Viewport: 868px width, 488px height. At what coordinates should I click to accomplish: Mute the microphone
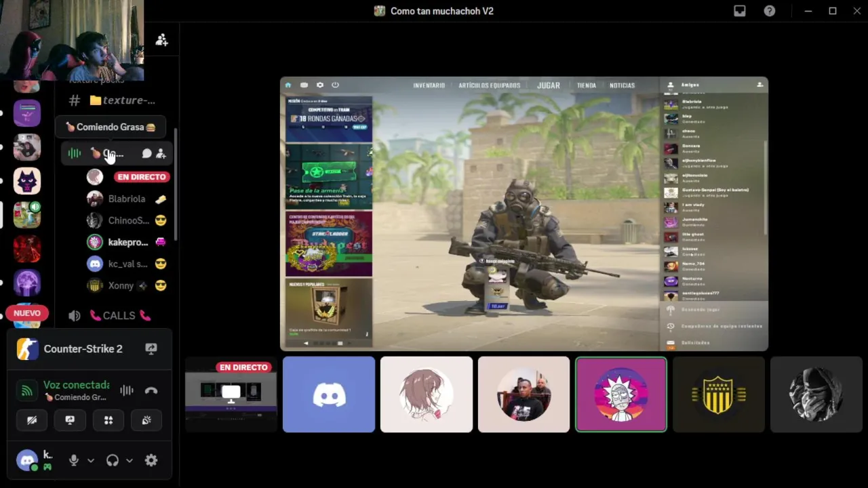tap(74, 460)
